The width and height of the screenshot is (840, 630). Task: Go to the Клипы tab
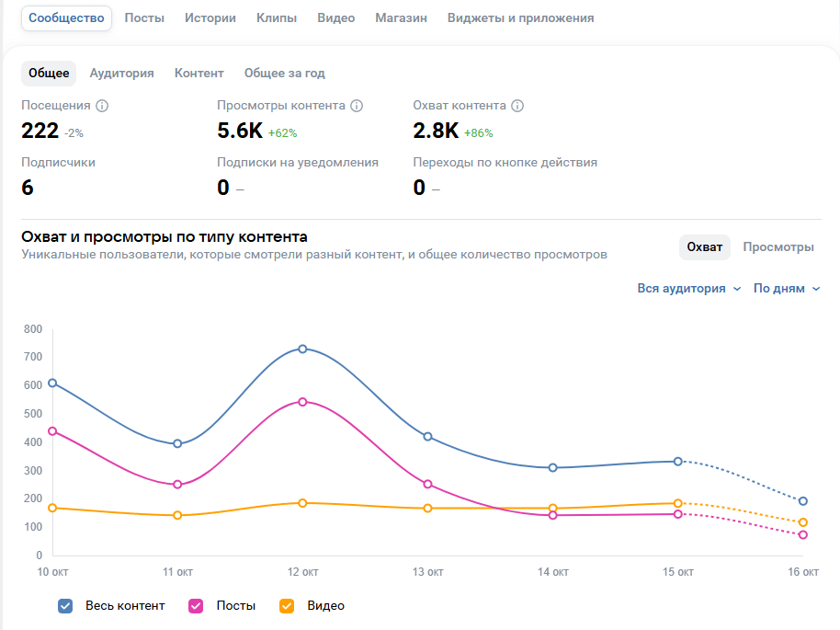coord(276,17)
